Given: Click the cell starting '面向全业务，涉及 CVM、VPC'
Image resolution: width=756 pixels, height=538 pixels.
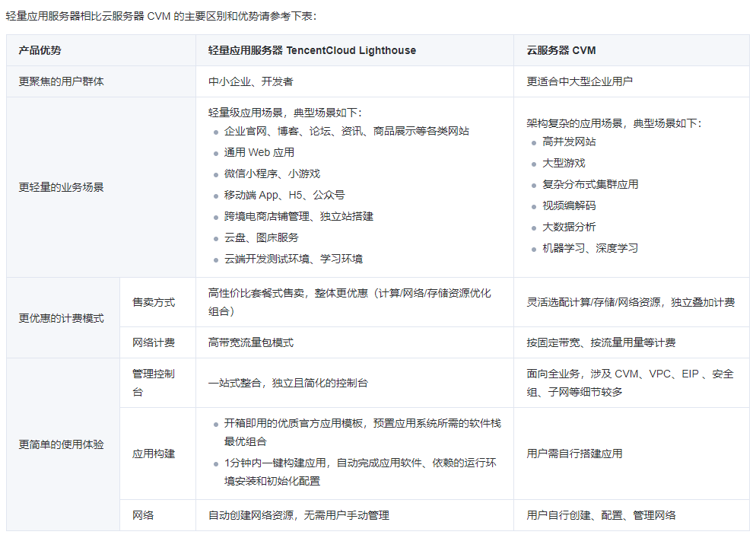Looking at the screenshot, I should click(x=631, y=383).
